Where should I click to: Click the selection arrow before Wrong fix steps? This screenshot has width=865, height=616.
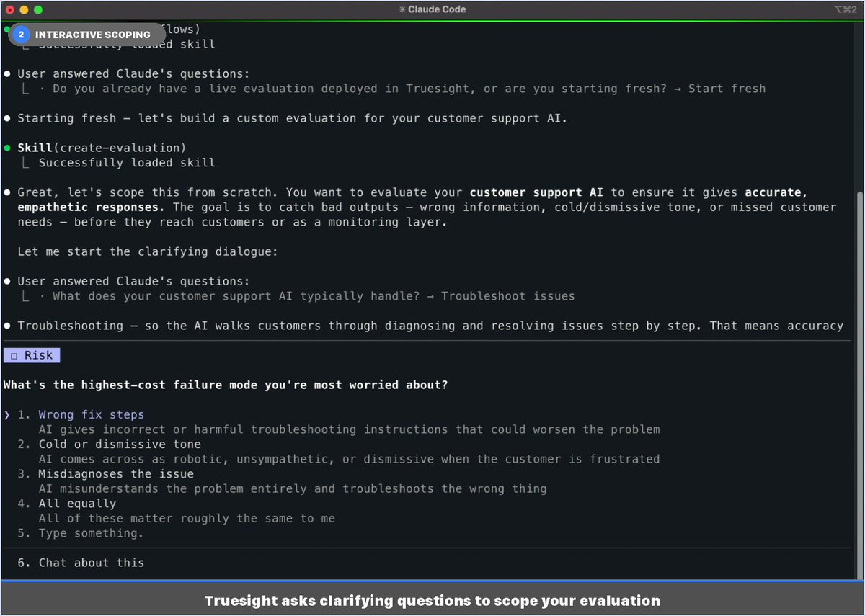tap(7, 415)
